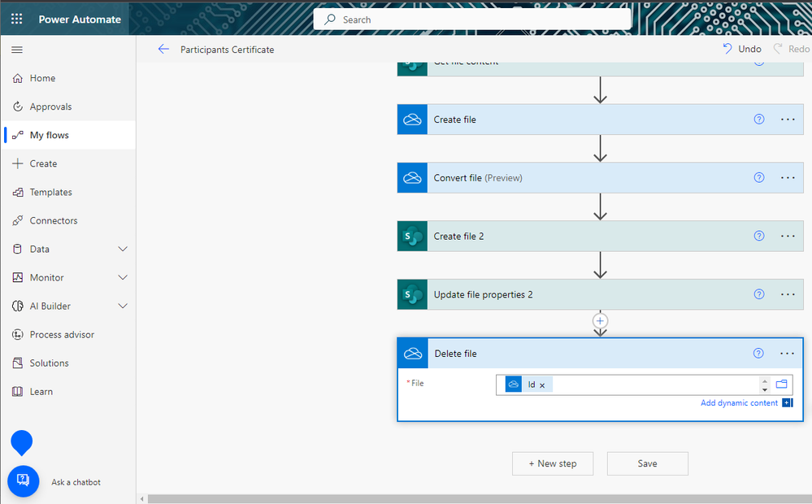
Task: Select the Id dynamic content token
Action: (528, 385)
